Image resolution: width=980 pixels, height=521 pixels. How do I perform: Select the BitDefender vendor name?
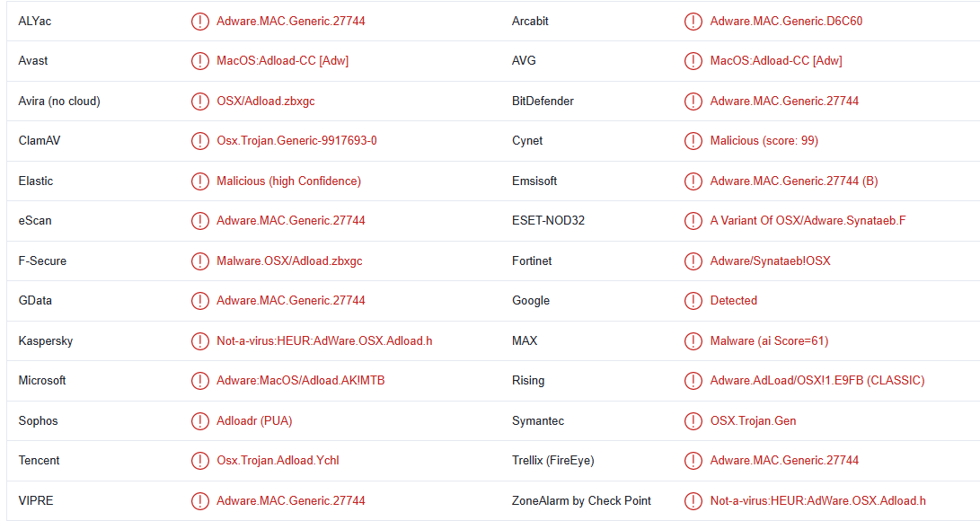click(543, 102)
